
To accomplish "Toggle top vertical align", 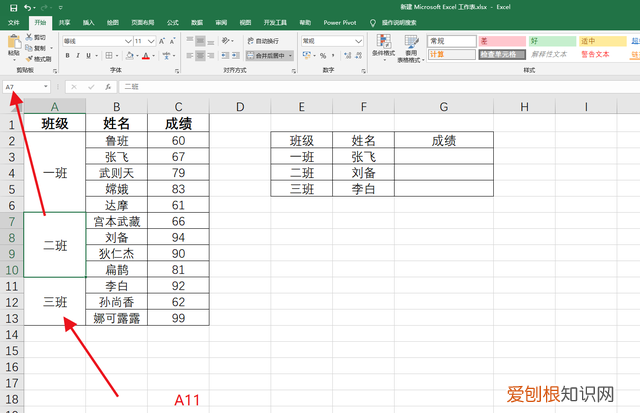I will 189,41.
